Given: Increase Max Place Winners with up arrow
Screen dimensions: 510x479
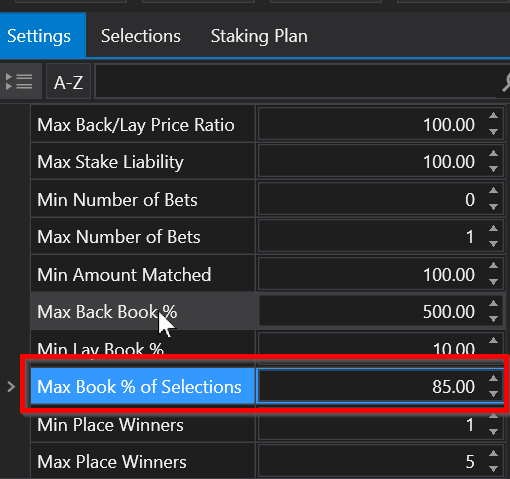Looking at the screenshot, I should click(x=493, y=454).
